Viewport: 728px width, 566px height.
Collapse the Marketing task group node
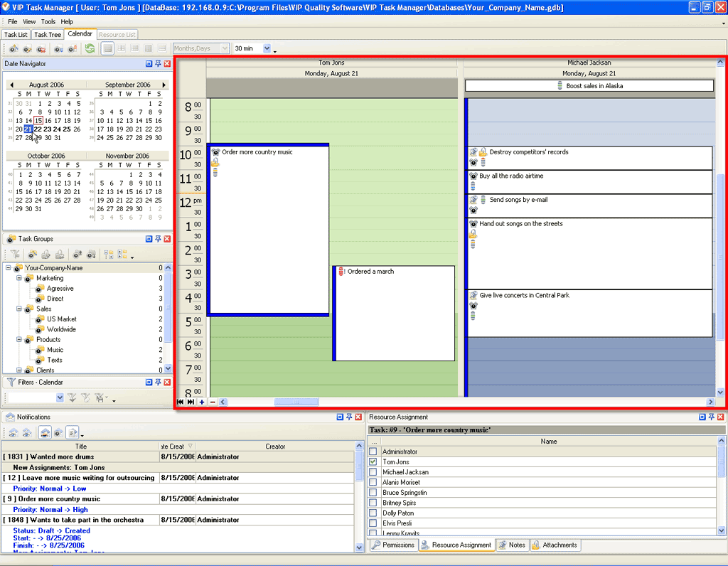tap(19, 279)
